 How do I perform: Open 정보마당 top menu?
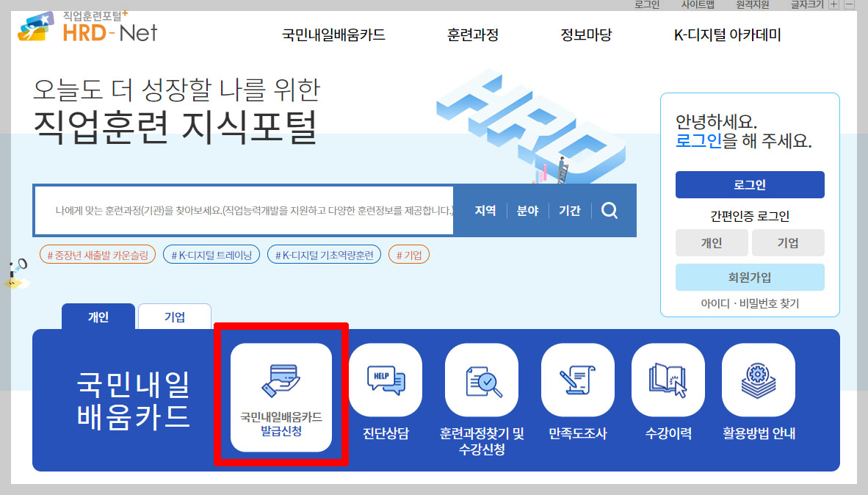pyautogui.click(x=586, y=35)
